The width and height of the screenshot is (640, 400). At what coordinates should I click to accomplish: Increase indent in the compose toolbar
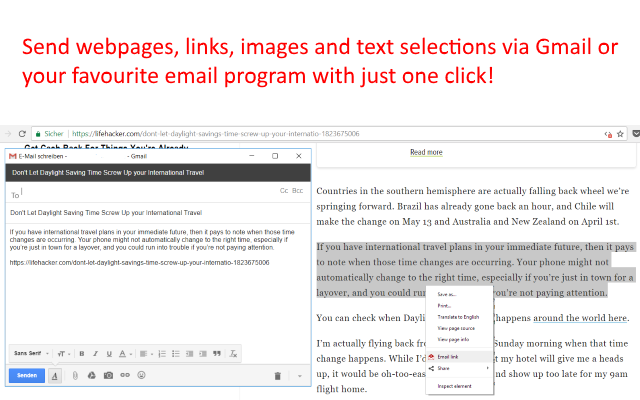click(x=203, y=354)
